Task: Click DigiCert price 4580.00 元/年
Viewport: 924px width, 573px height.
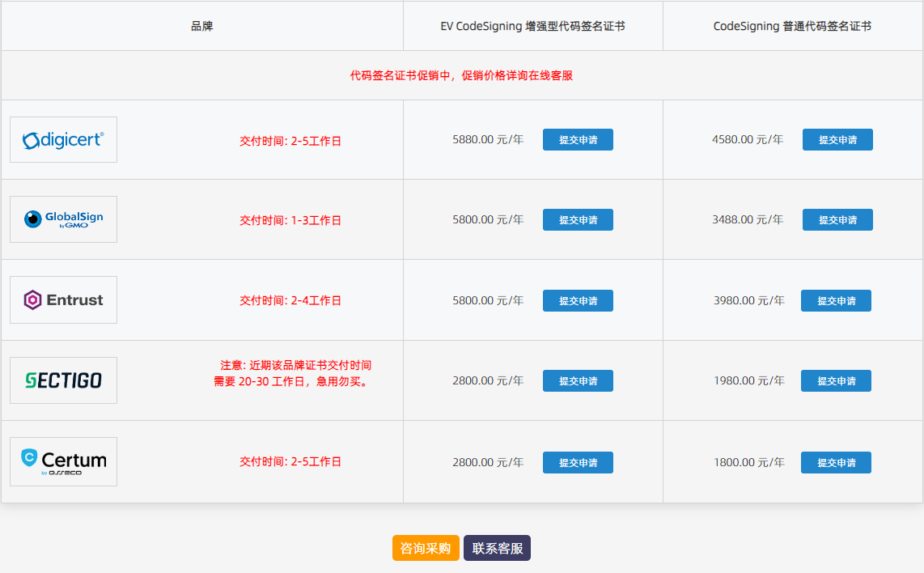Action: point(748,140)
